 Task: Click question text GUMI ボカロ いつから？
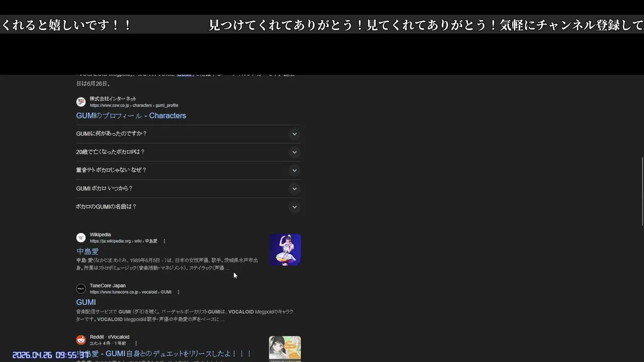point(104,189)
